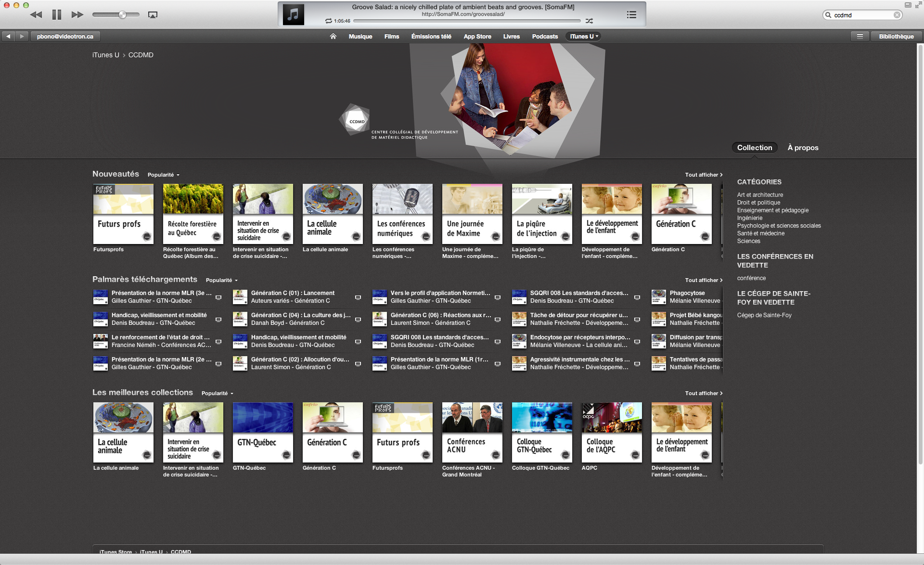
Task: Select the Collection tab
Action: [755, 148]
